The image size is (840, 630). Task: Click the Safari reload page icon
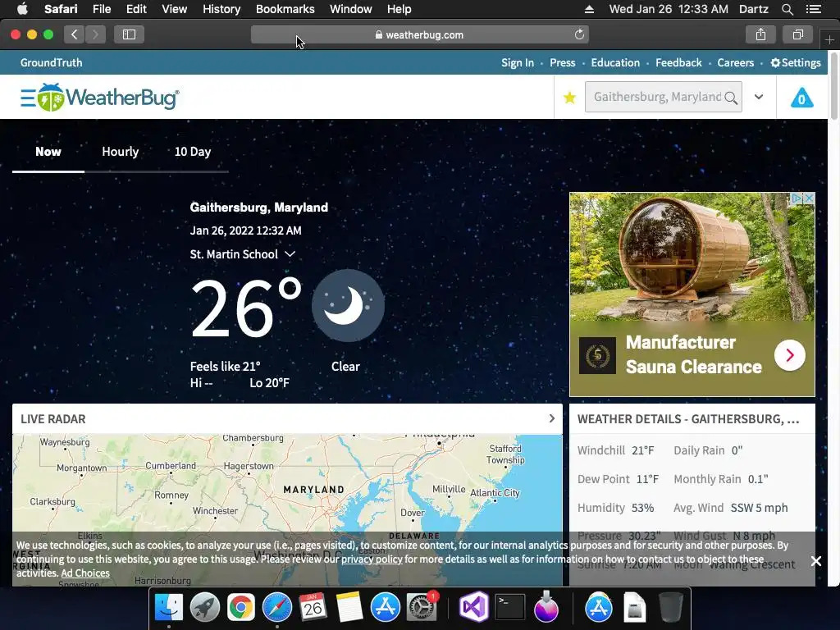click(579, 34)
